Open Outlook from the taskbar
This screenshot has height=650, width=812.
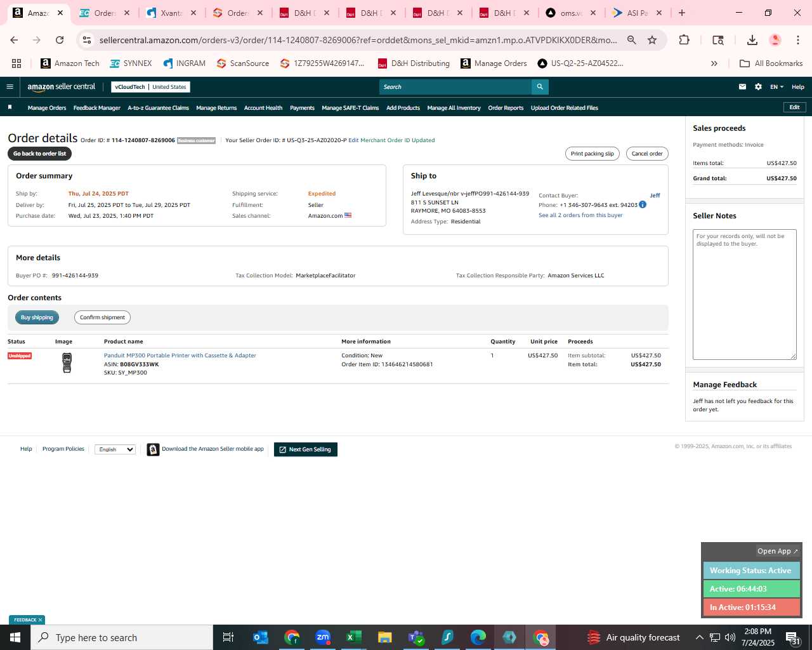(x=261, y=637)
